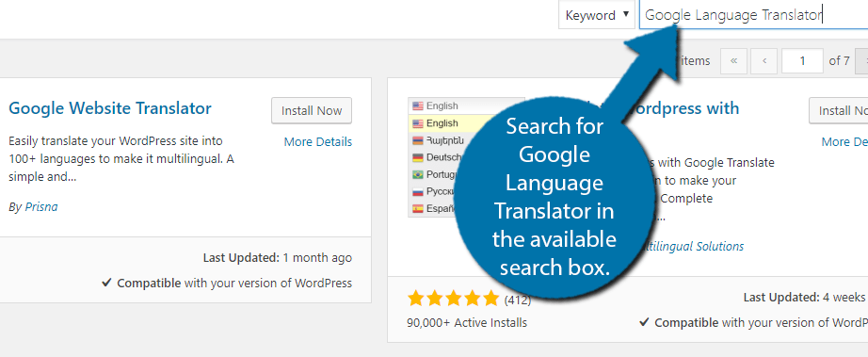
Task: Install the Google Website Translator plugin
Action: click(312, 111)
